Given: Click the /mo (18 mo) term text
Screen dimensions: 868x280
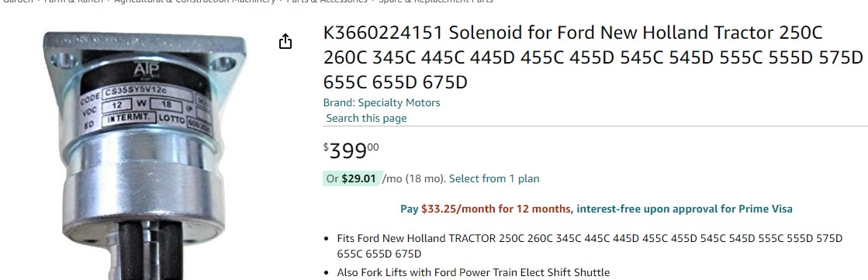Looking at the screenshot, I should pyautogui.click(x=414, y=178).
